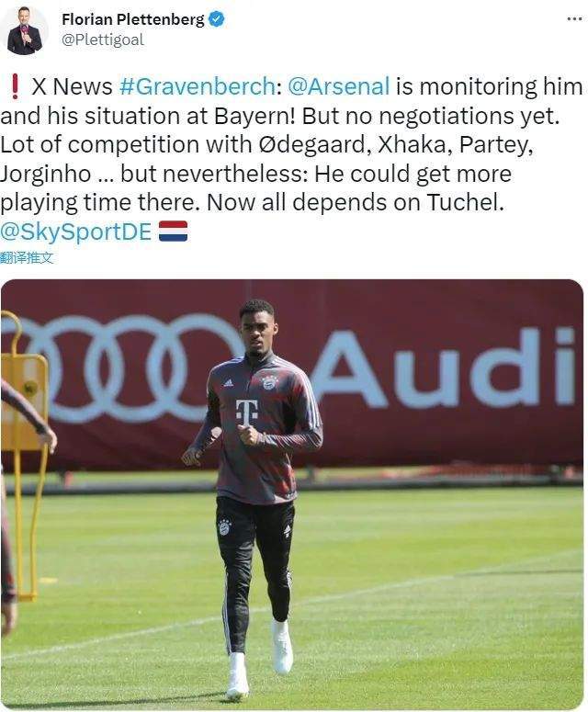The width and height of the screenshot is (588, 712).
Task: Open the @Plettigoal handle link
Action: click(x=103, y=40)
